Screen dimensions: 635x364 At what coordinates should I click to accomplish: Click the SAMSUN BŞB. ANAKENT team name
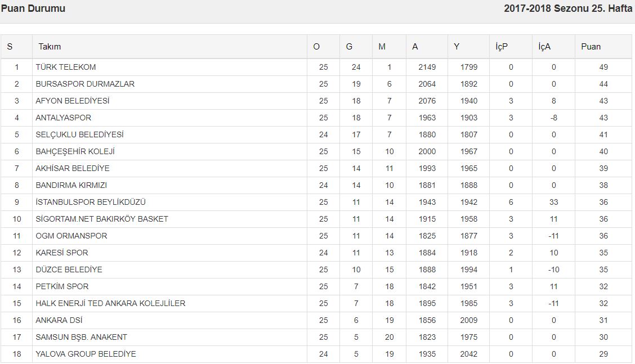(81, 337)
